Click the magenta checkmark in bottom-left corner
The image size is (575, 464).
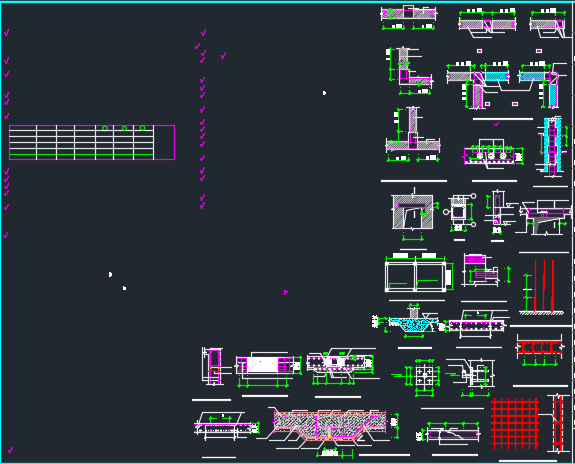click(10, 450)
